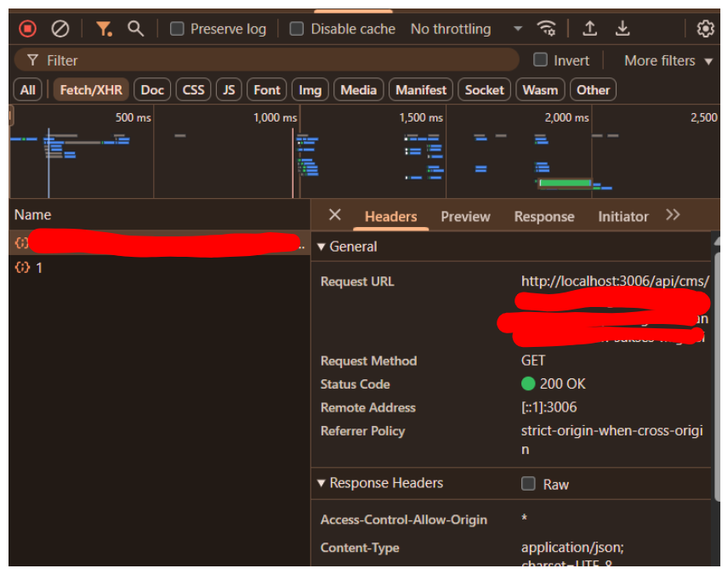Stop recording network log
The image size is (728, 574).
(x=28, y=29)
